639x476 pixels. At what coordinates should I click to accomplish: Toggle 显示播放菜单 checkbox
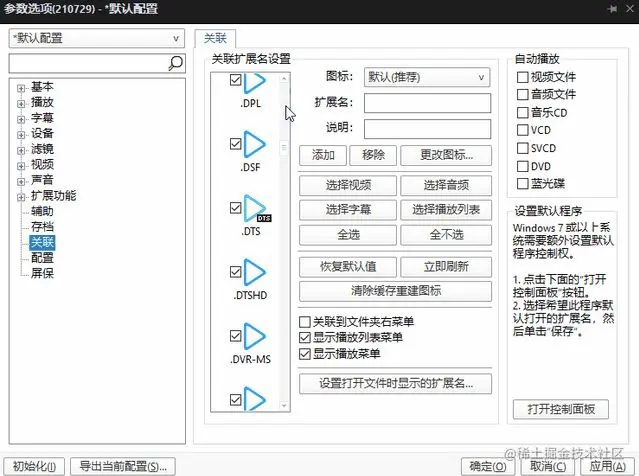(305, 354)
